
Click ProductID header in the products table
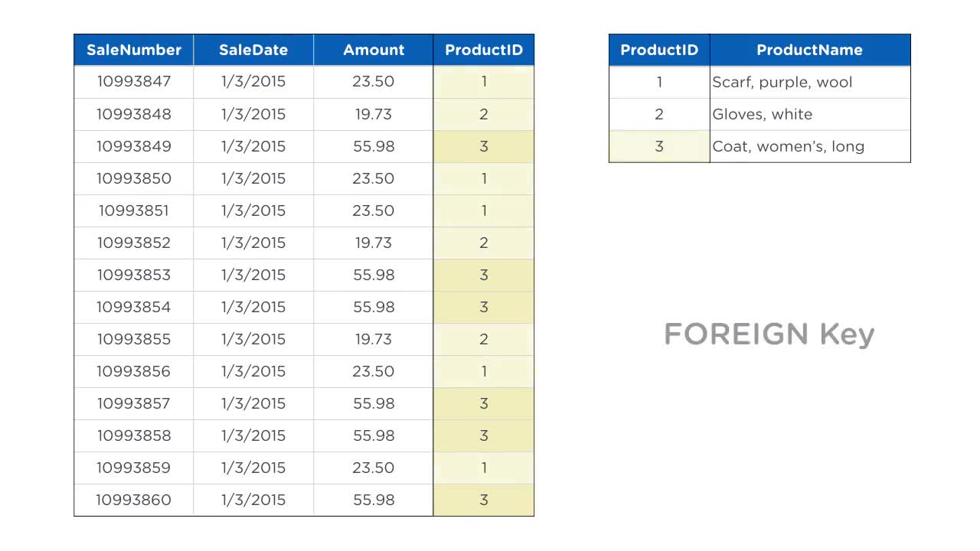pos(659,50)
